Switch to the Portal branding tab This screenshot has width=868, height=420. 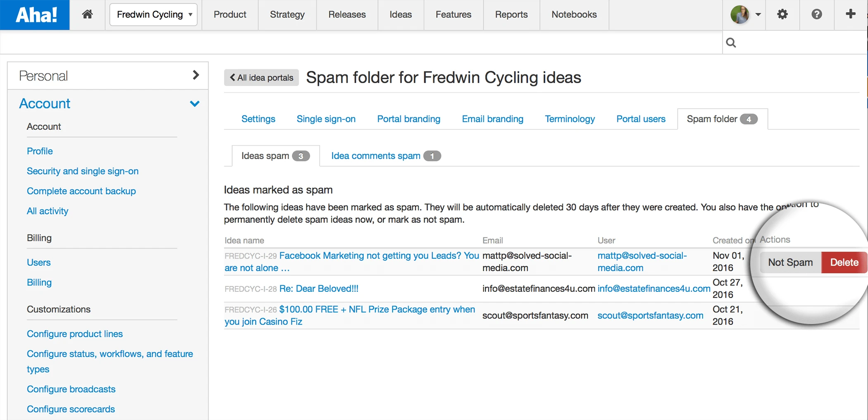pos(409,119)
